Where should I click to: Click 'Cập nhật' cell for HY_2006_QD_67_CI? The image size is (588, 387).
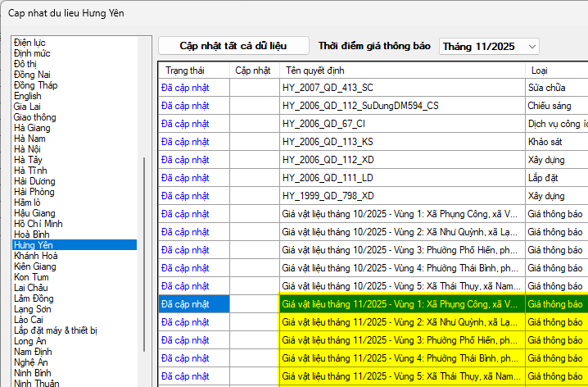[x=254, y=123]
